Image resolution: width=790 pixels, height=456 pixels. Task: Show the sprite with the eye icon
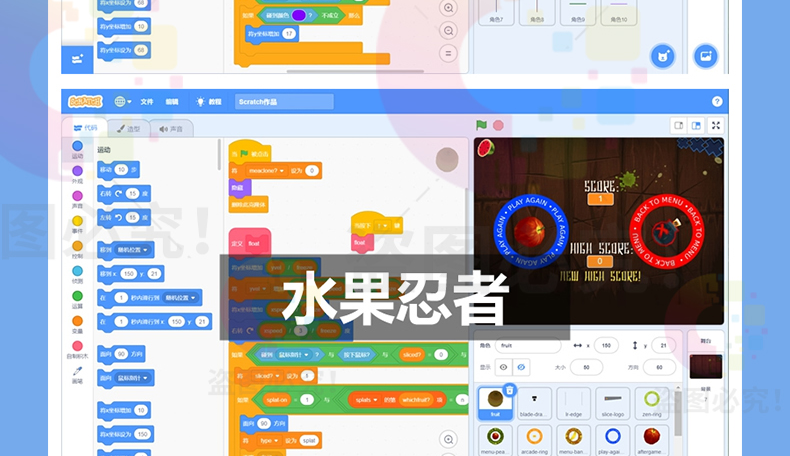tap(503, 367)
